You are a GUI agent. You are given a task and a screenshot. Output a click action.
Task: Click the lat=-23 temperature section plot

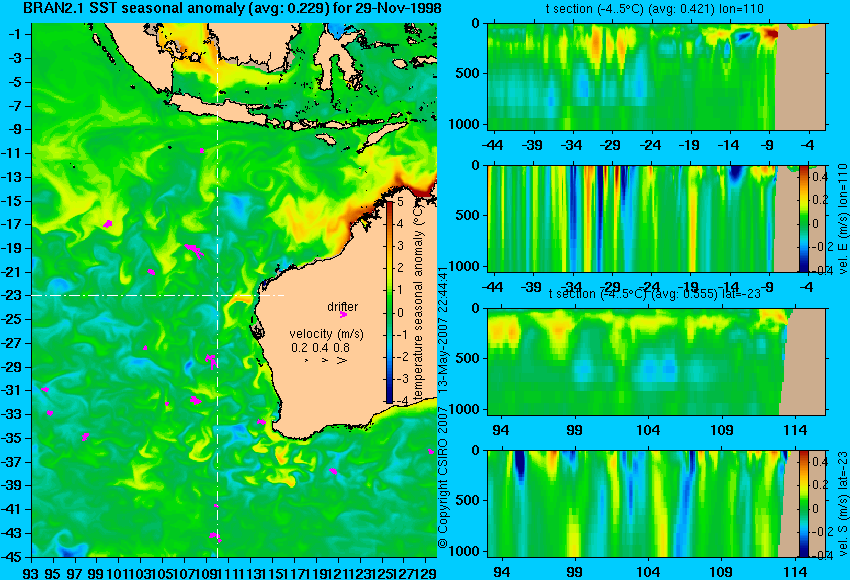click(x=656, y=362)
